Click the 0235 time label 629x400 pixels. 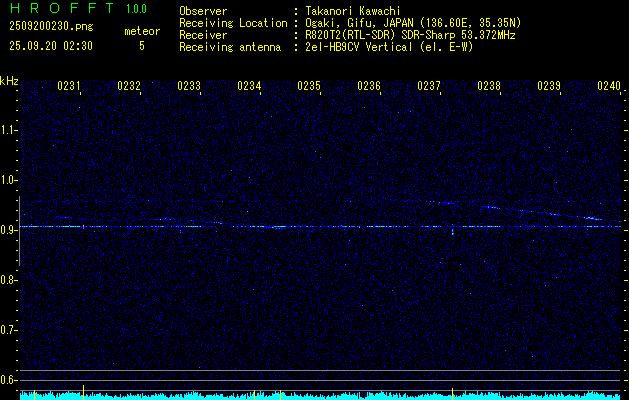(x=309, y=86)
